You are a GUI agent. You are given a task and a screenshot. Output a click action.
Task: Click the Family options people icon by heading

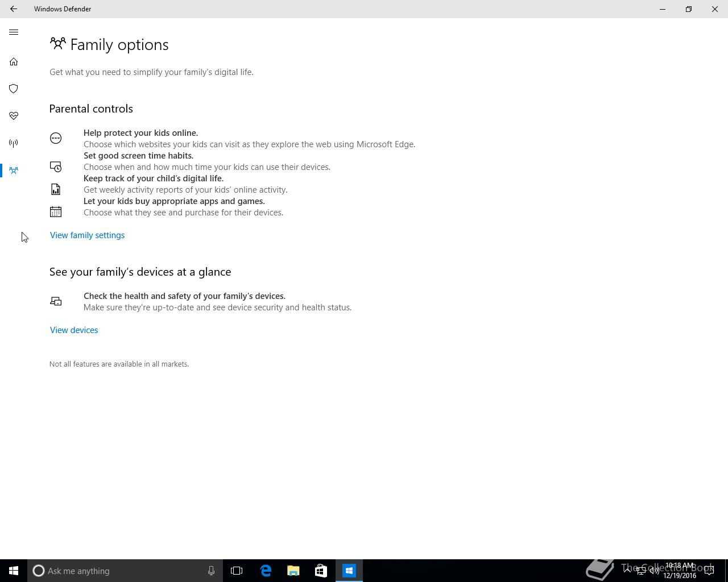[x=58, y=44]
